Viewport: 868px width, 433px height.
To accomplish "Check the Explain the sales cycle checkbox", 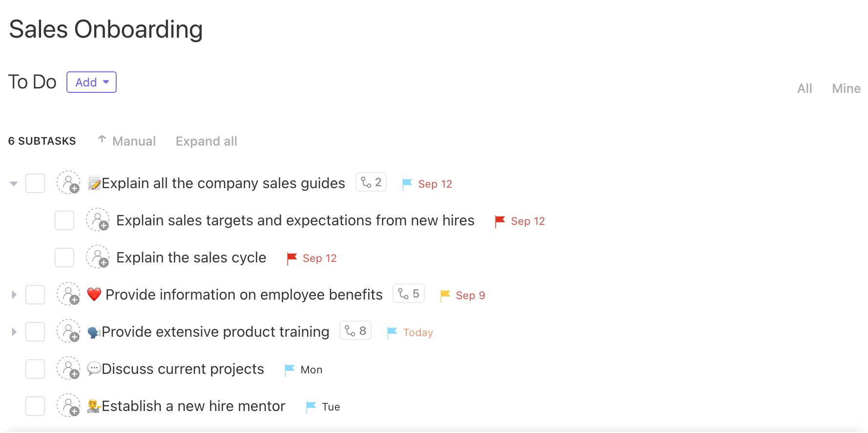I will [x=64, y=258].
